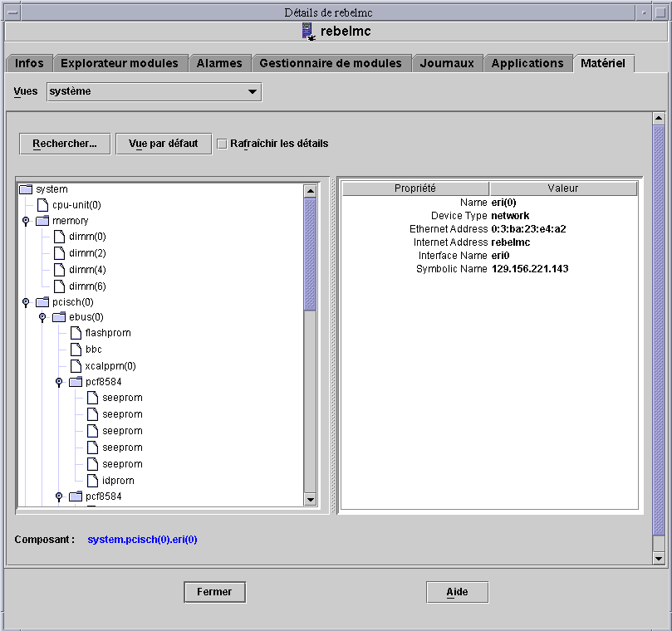Click the idprom file icon
672x631 pixels.
point(92,481)
